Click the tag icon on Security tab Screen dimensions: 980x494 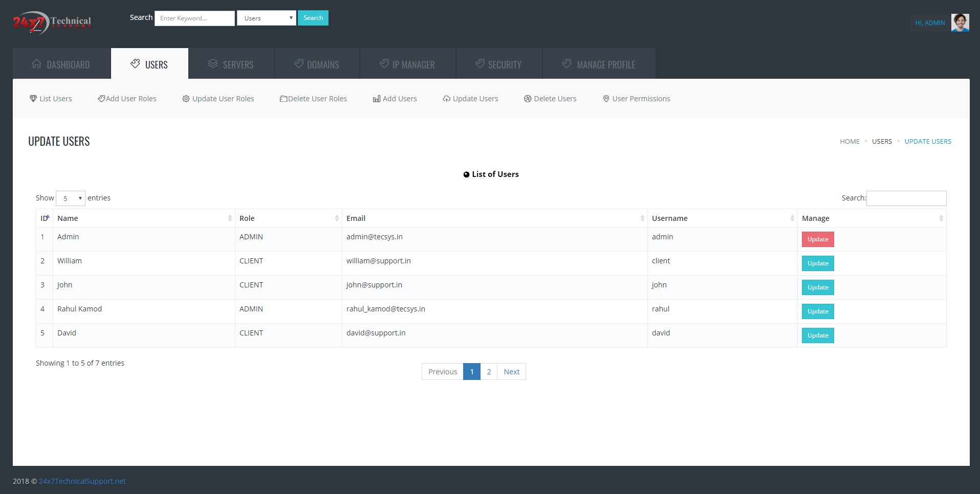480,63
